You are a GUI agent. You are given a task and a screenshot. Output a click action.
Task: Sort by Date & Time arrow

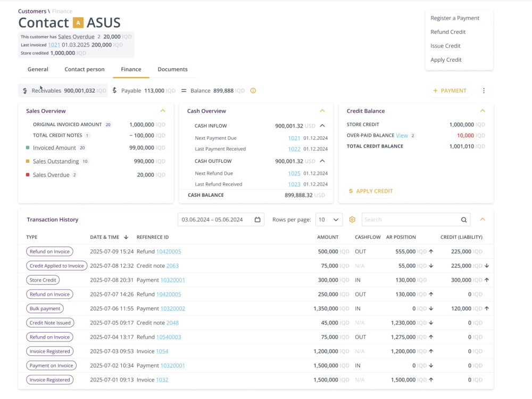[x=126, y=237]
